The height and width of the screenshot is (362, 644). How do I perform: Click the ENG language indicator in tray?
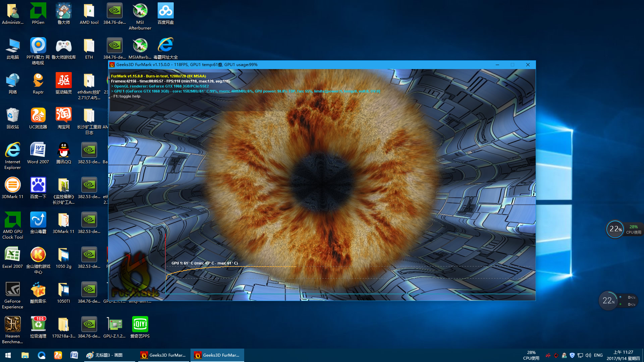coord(598,355)
